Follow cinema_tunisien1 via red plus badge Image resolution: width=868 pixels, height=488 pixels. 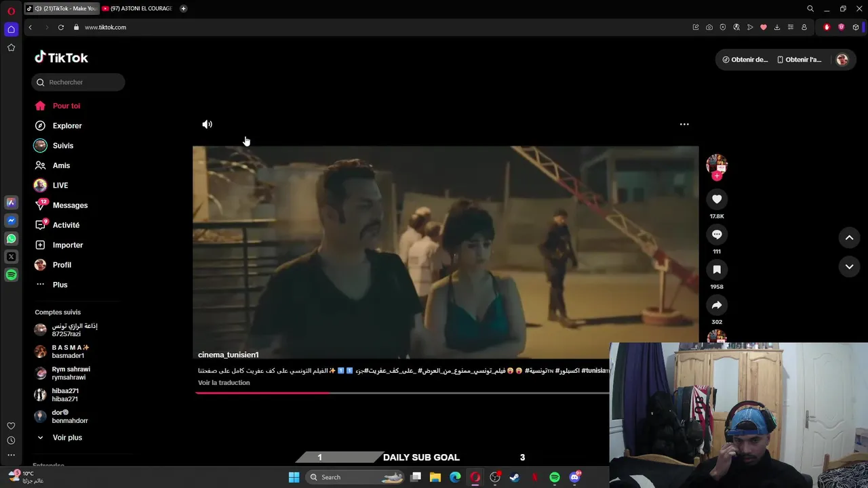(717, 176)
